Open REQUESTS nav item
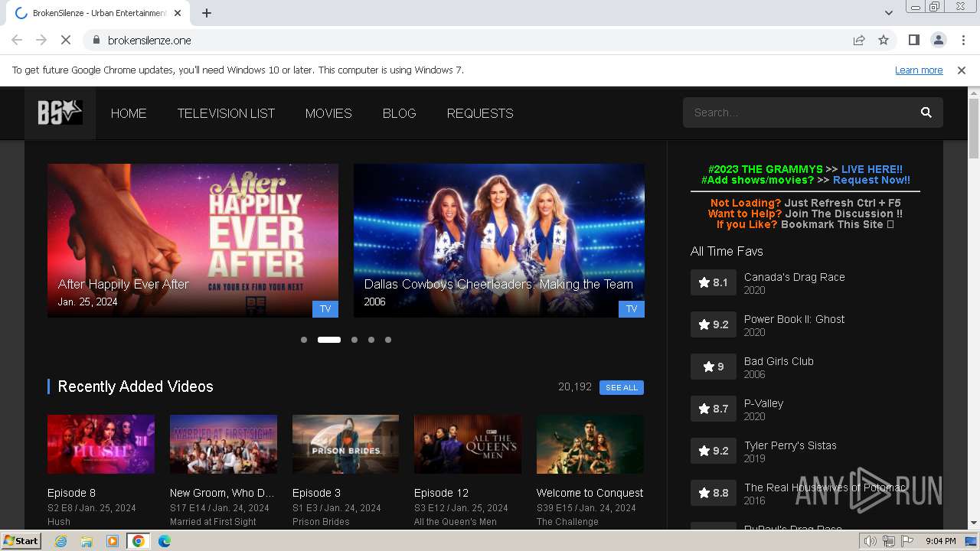This screenshot has height=551, width=980. (x=480, y=113)
